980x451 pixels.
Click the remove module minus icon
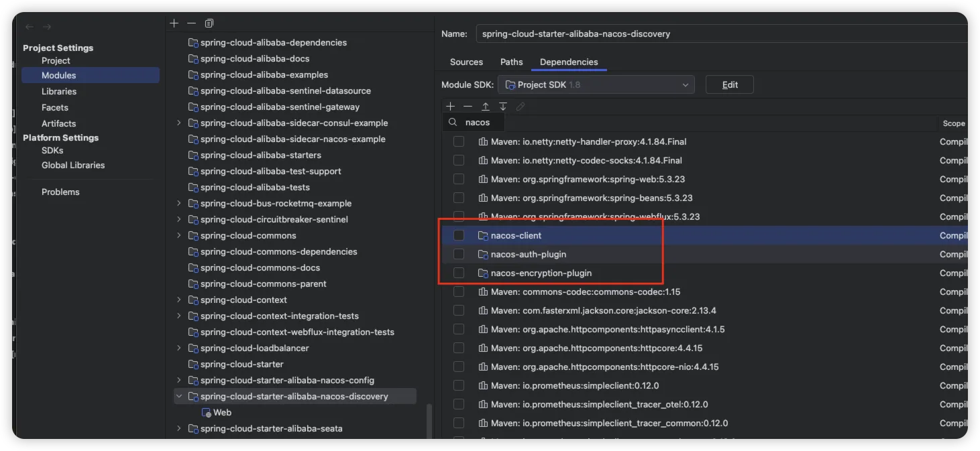tap(192, 23)
